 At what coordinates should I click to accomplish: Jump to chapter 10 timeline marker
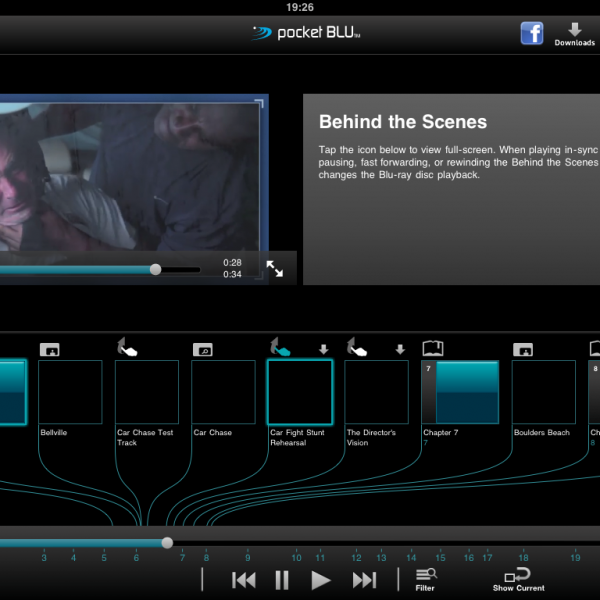pyautogui.click(x=296, y=557)
